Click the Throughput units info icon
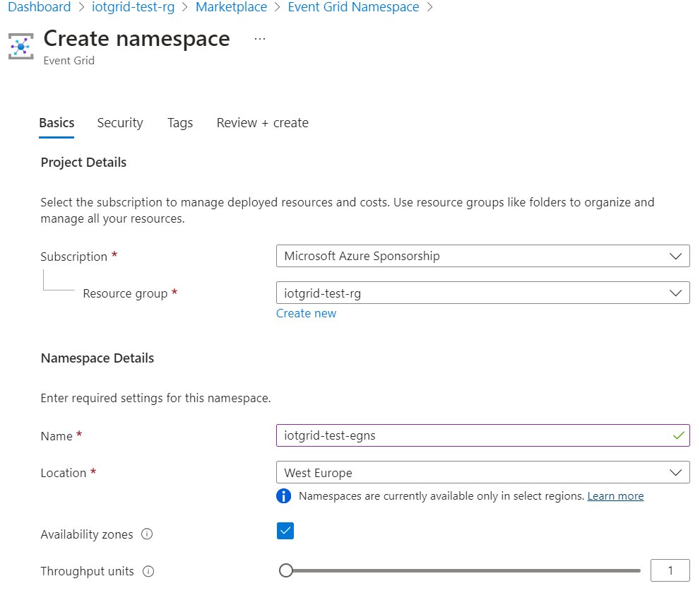700x593 pixels. tap(148, 571)
